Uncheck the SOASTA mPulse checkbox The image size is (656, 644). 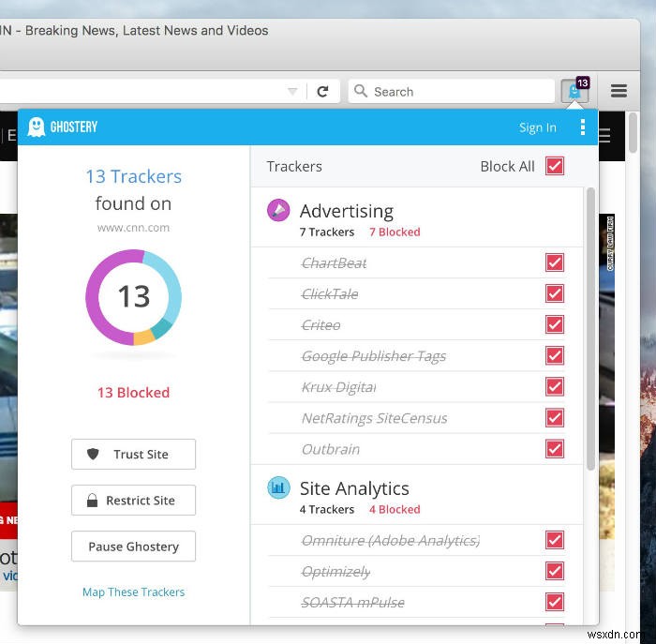click(x=555, y=602)
